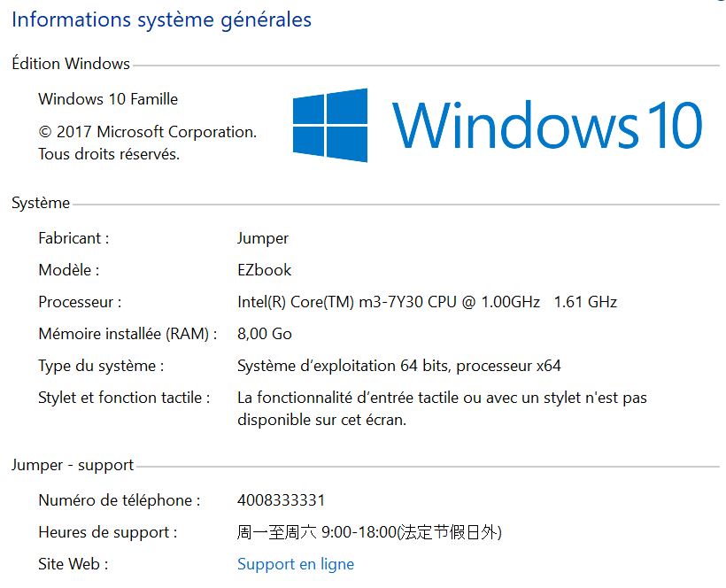Click the Fabricant label

[73, 238]
